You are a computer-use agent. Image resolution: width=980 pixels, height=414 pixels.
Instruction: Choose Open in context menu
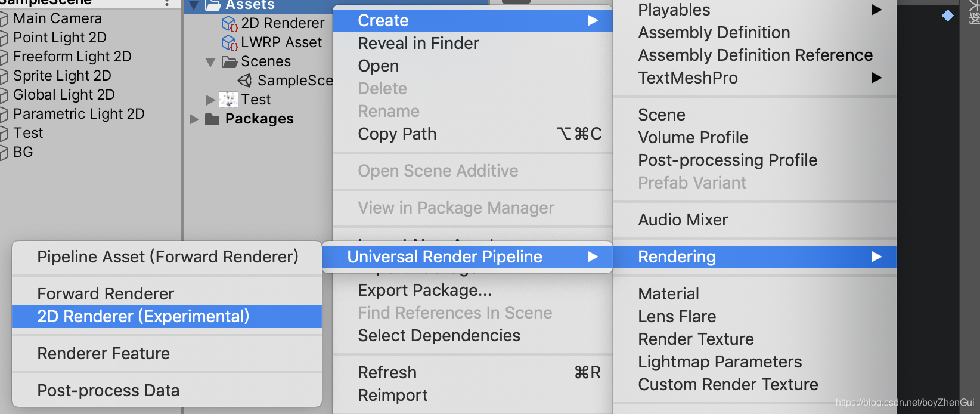tap(472, 66)
